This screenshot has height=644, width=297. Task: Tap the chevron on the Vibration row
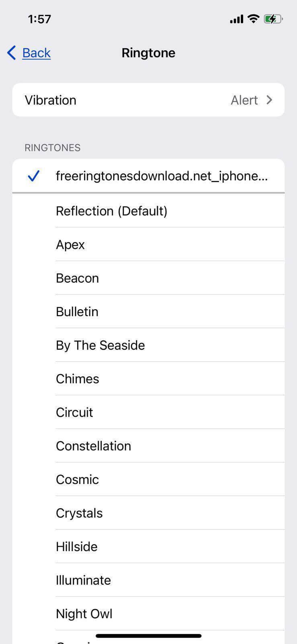pyautogui.click(x=270, y=100)
